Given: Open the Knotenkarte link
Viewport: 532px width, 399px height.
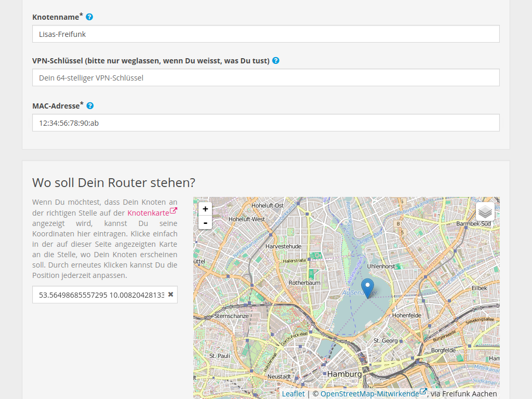Looking at the screenshot, I should pyautogui.click(x=149, y=213).
